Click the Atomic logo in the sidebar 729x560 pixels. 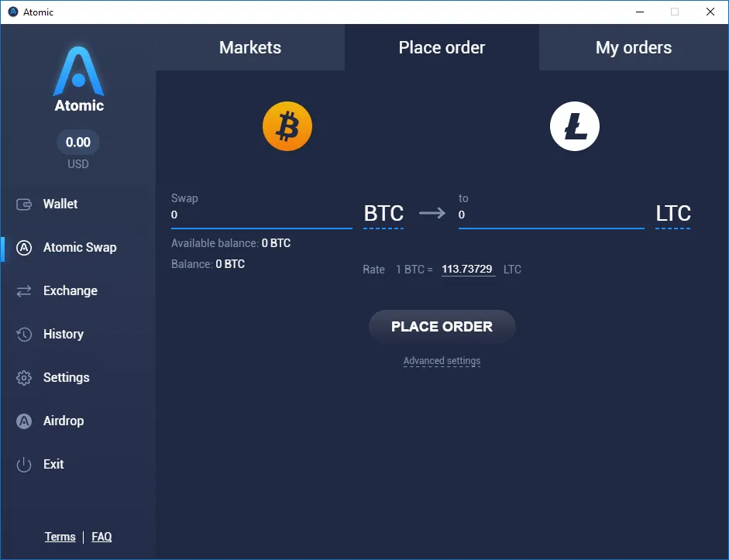pyautogui.click(x=78, y=79)
